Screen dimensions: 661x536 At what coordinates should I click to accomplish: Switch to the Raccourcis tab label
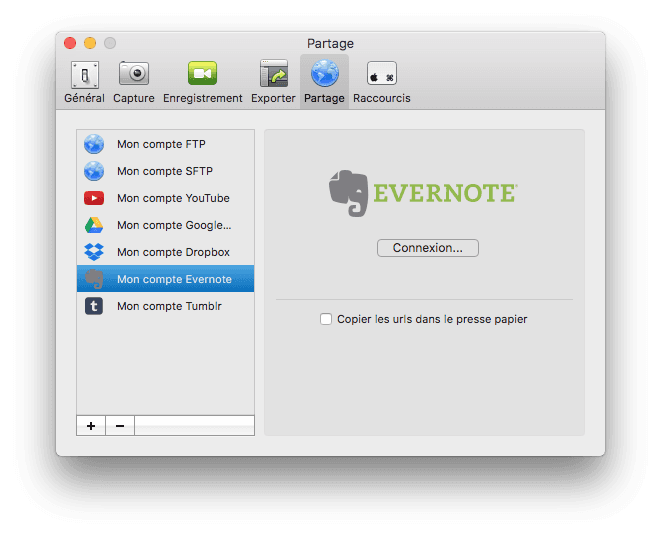pos(382,98)
